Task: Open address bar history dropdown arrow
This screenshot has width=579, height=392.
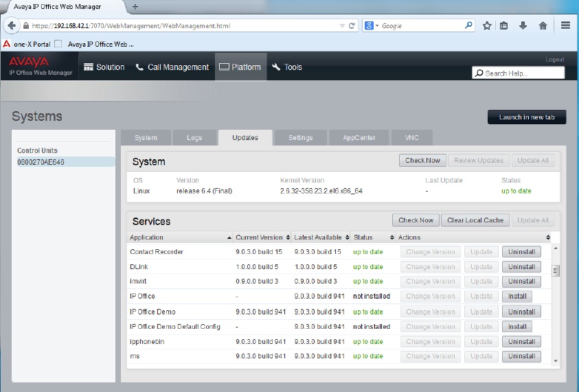Action: [x=342, y=26]
